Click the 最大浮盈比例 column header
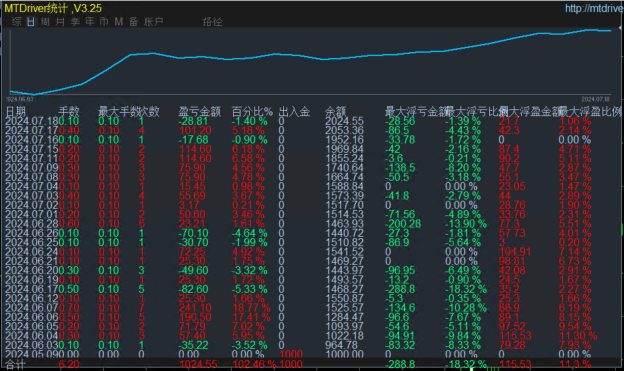Image resolution: width=624 pixels, height=371 pixels. (590, 111)
